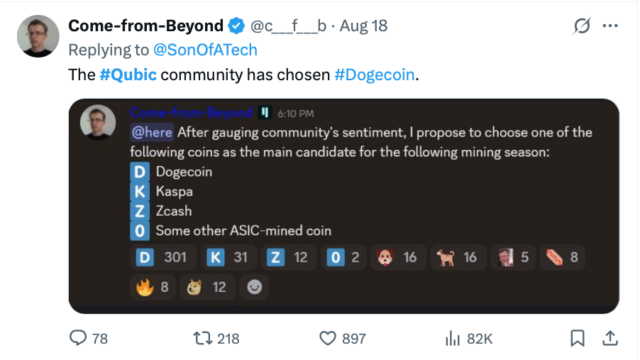
Task: Bookmark this tweet
Action: [577, 338]
